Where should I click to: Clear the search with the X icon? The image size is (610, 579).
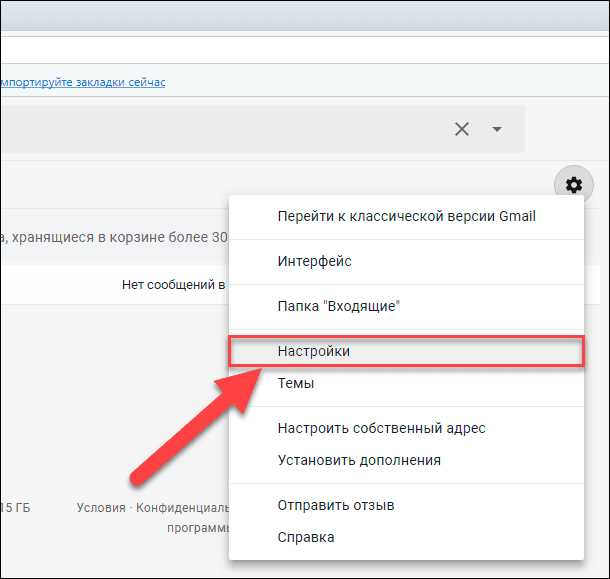tap(462, 129)
